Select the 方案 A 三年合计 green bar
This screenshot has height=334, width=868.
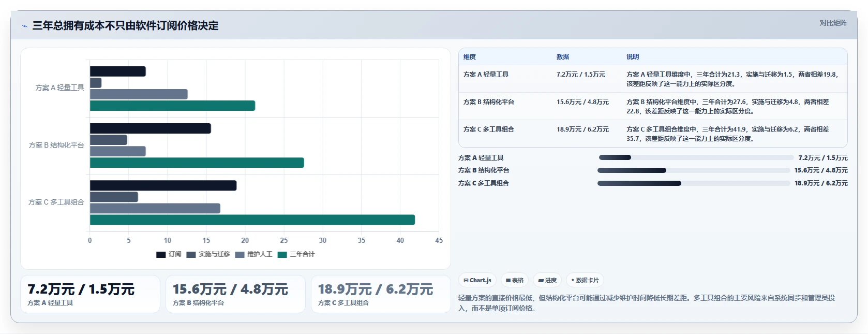[172, 106]
